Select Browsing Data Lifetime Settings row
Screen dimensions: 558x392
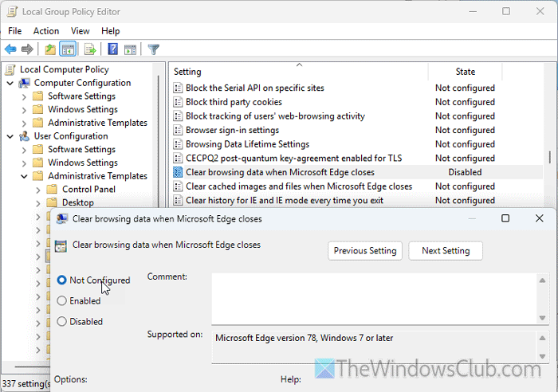point(248,144)
